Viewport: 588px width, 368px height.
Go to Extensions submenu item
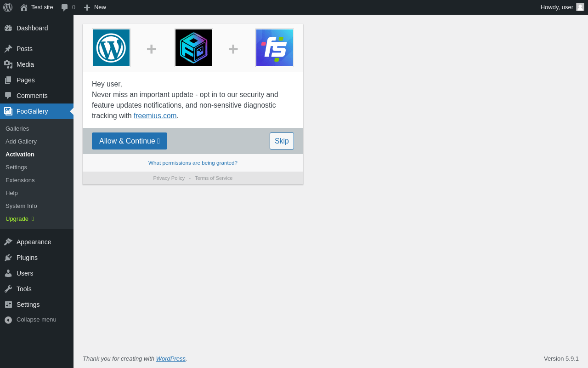tap(37, 180)
